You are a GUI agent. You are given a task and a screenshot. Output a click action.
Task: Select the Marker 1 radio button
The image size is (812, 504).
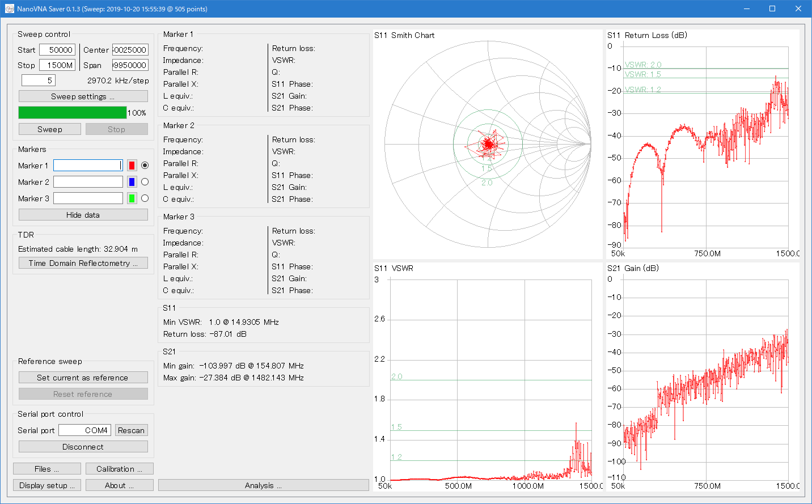click(145, 166)
